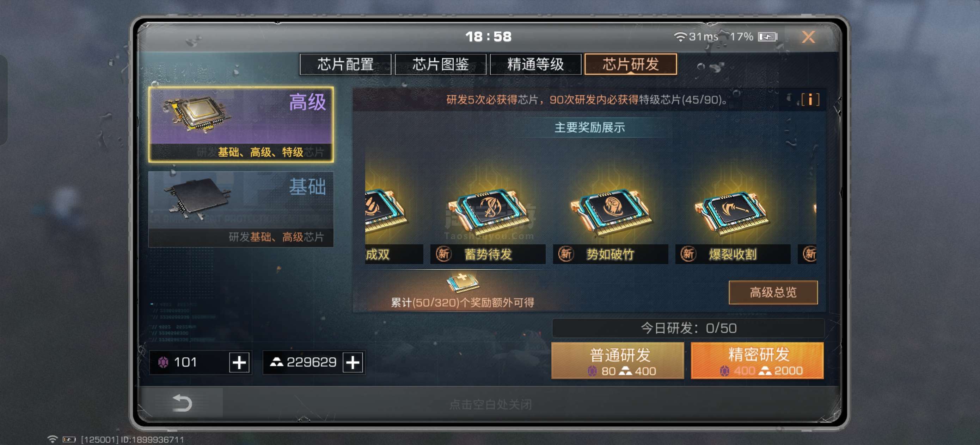This screenshot has width=980, height=445.
Task: Close the panel with orange X
Action: tap(808, 37)
